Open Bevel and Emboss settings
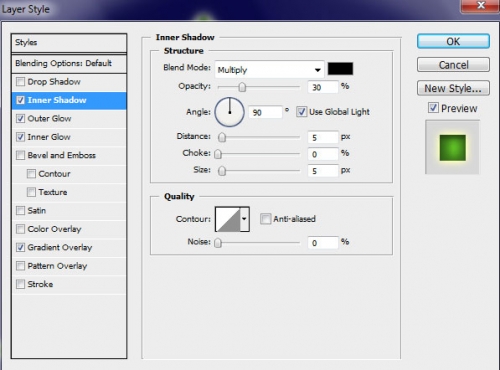Screen dimensions: 500x370 (62, 155)
